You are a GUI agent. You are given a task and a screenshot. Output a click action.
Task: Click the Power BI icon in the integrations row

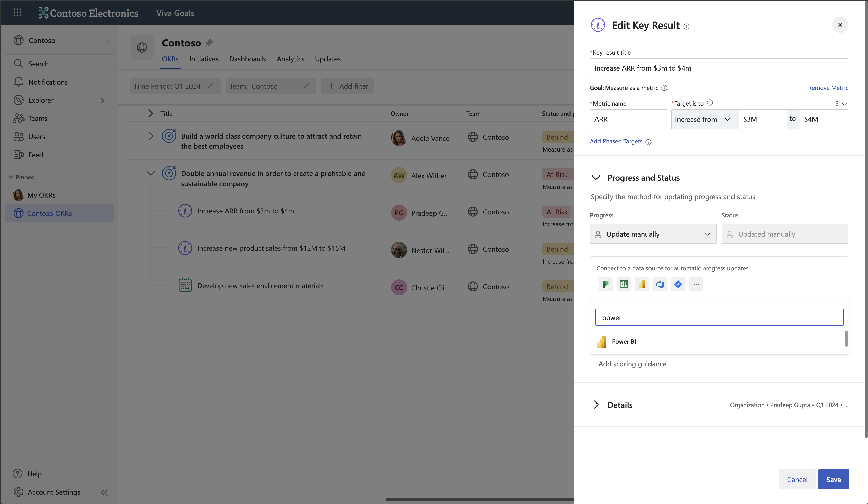[x=642, y=284]
